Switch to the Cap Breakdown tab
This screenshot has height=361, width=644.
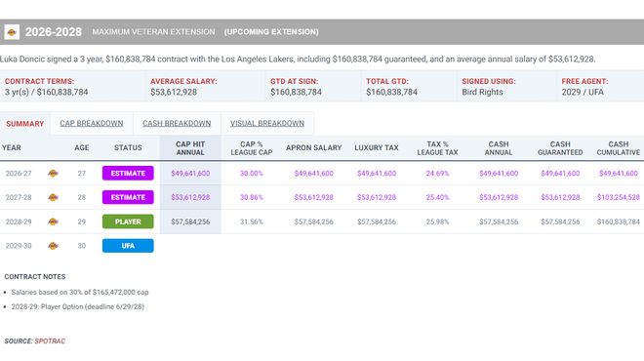pos(92,123)
